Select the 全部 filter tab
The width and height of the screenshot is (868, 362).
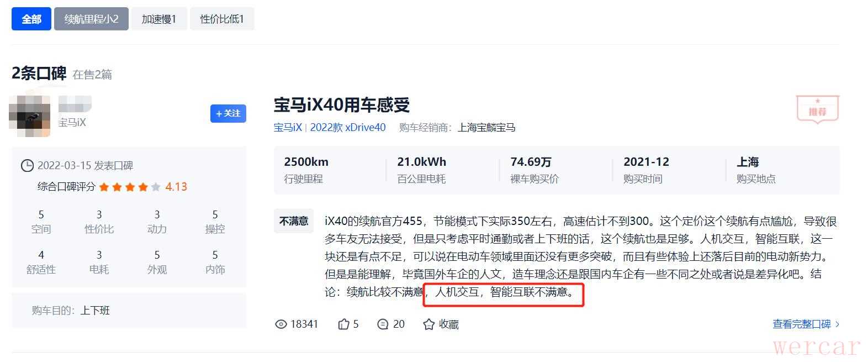pyautogui.click(x=31, y=19)
